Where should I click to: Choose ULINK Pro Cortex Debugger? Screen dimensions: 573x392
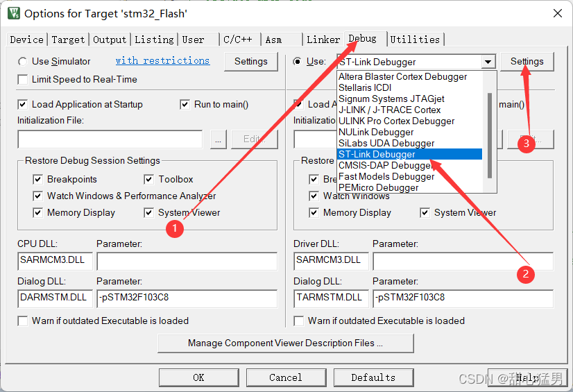[409, 121]
